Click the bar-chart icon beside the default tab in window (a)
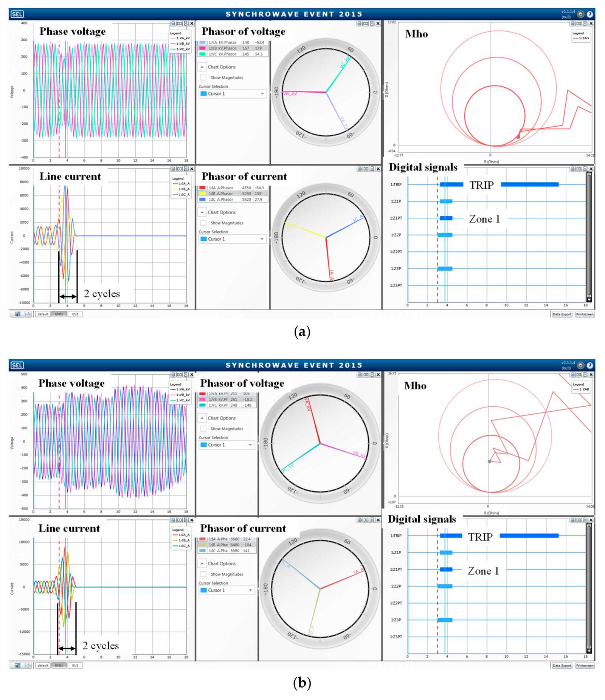605x700 pixels. click(x=17, y=314)
